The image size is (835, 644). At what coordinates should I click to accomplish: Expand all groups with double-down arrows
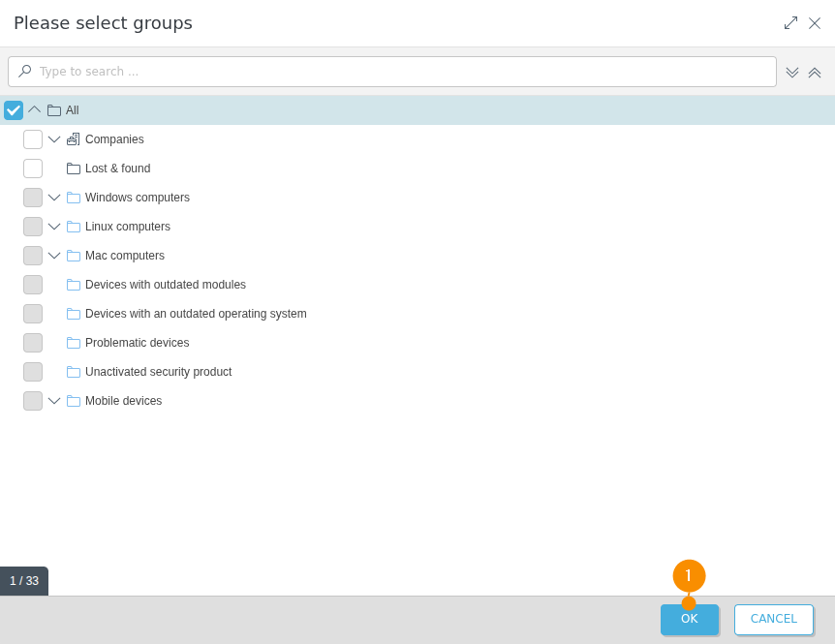point(792,73)
